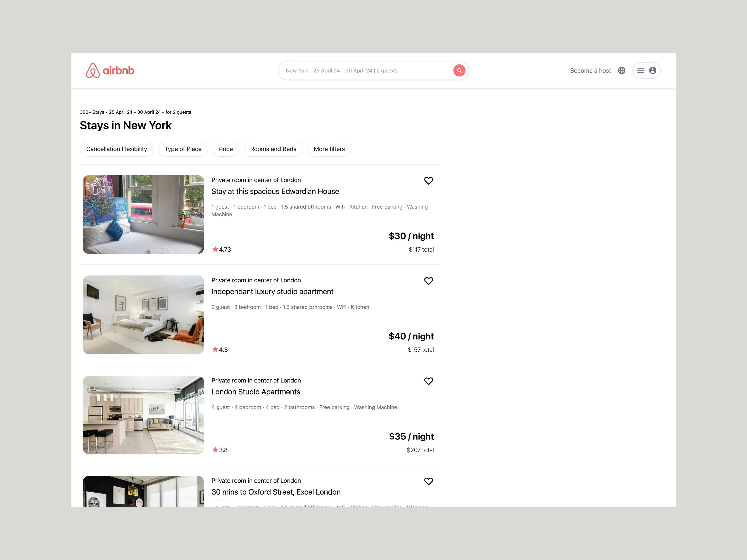Image resolution: width=747 pixels, height=560 pixels.
Task: Open the hamburger menu icon
Action: [x=640, y=71]
